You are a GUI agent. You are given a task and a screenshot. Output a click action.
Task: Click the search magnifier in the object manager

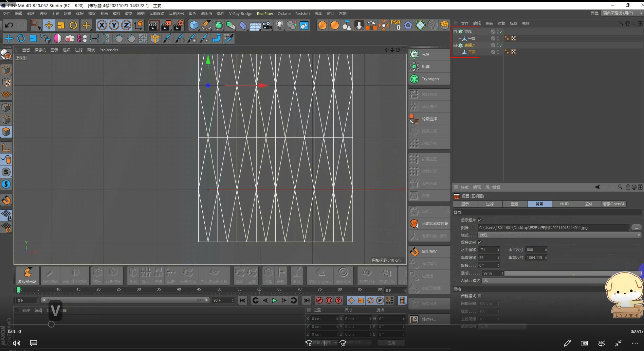(621, 23)
